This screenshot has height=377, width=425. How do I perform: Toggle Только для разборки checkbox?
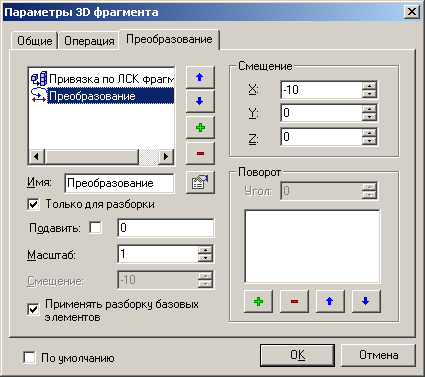[x=33, y=204]
